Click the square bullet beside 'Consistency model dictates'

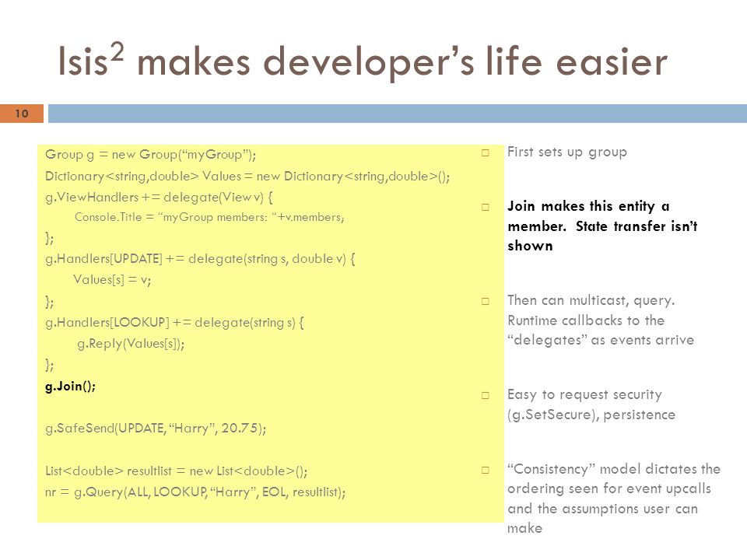(485, 470)
